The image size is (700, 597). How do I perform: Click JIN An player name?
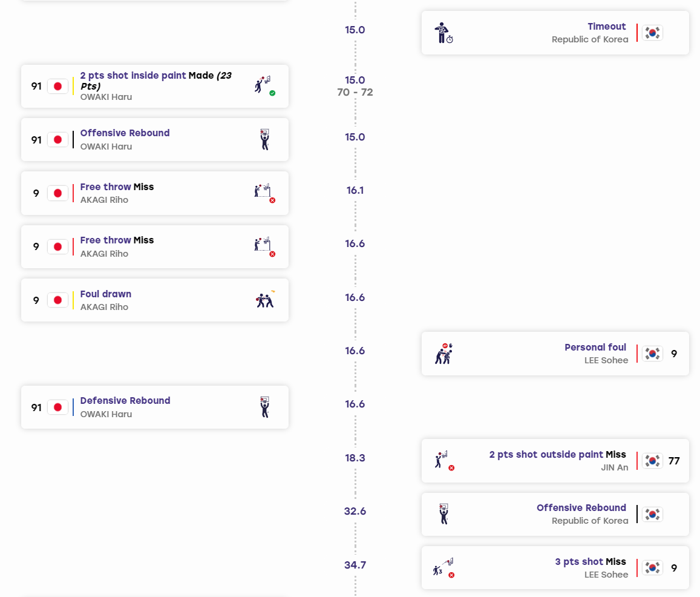click(x=614, y=467)
